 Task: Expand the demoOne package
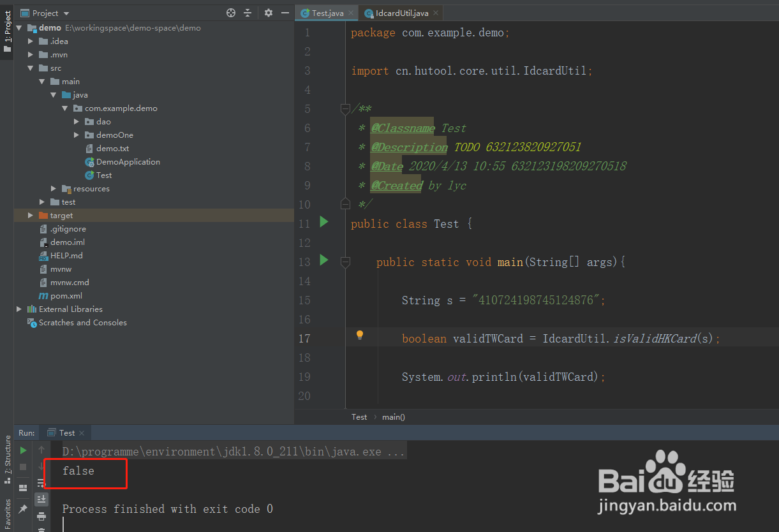tap(76, 135)
